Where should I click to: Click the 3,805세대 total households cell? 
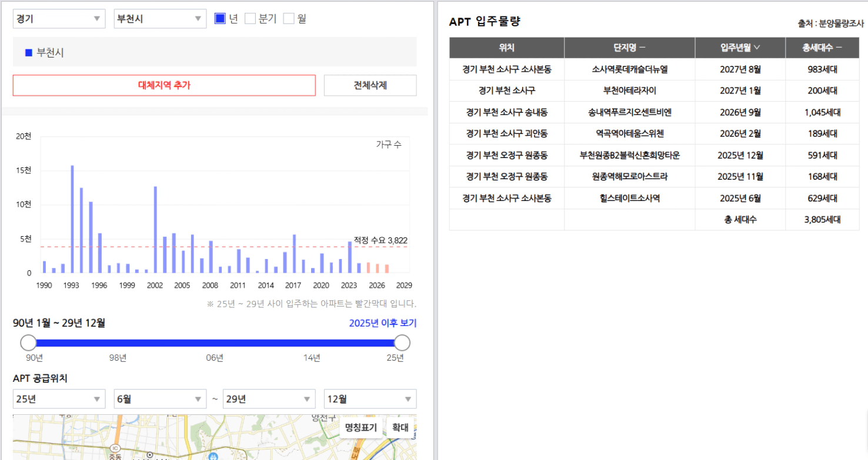[822, 220]
